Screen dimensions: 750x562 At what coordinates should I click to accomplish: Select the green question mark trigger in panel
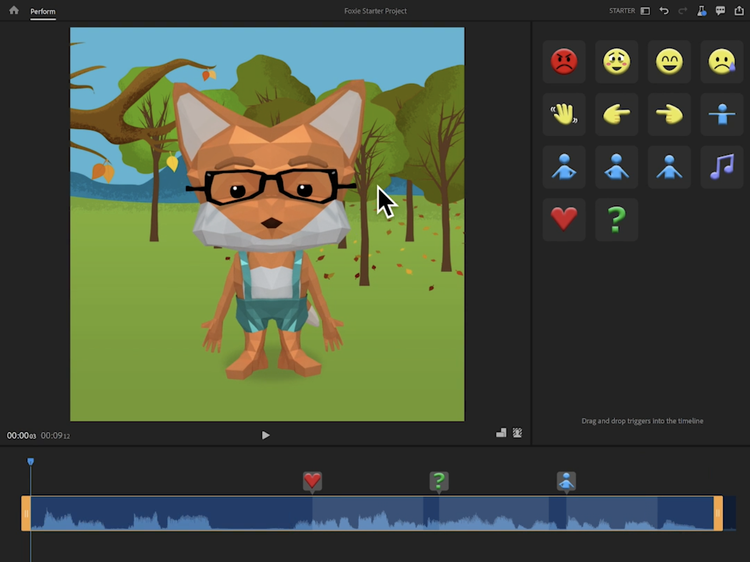(616, 219)
